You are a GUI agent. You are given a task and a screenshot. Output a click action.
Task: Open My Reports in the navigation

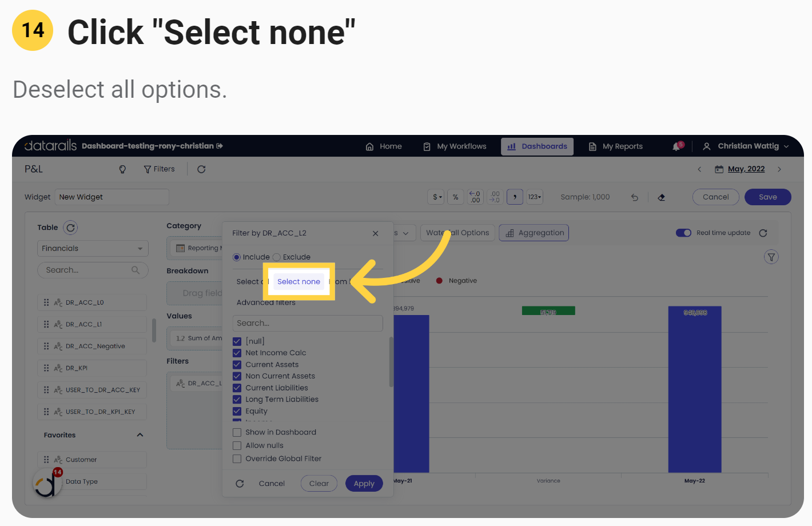[616, 146]
